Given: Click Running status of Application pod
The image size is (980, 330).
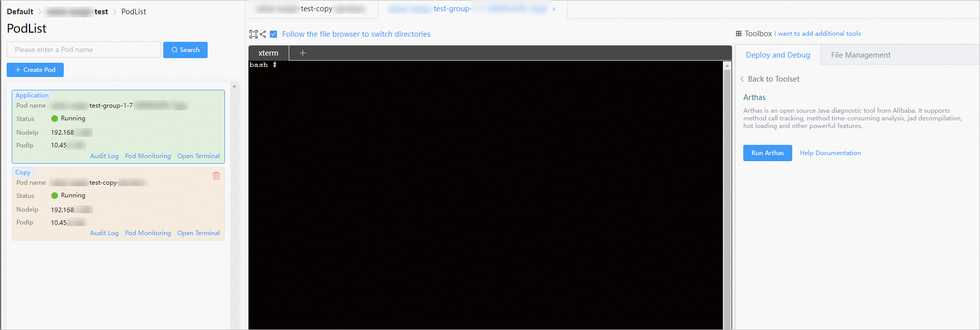Looking at the screenshot, I should pos(68,118).
